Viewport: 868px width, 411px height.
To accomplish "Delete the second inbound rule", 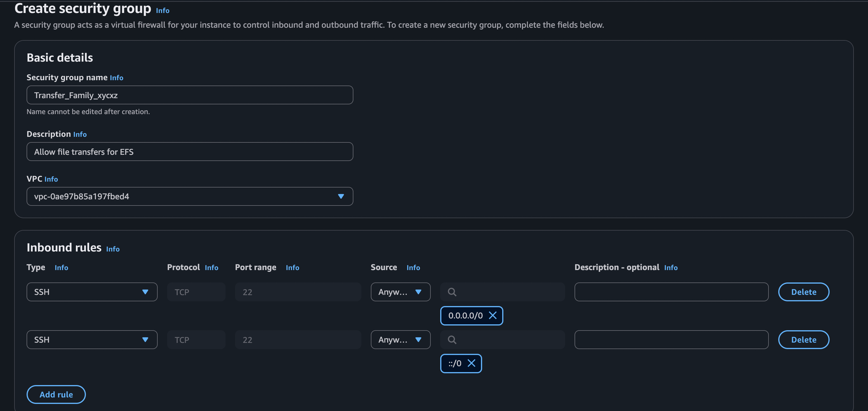I will click(x=803, y=340).
